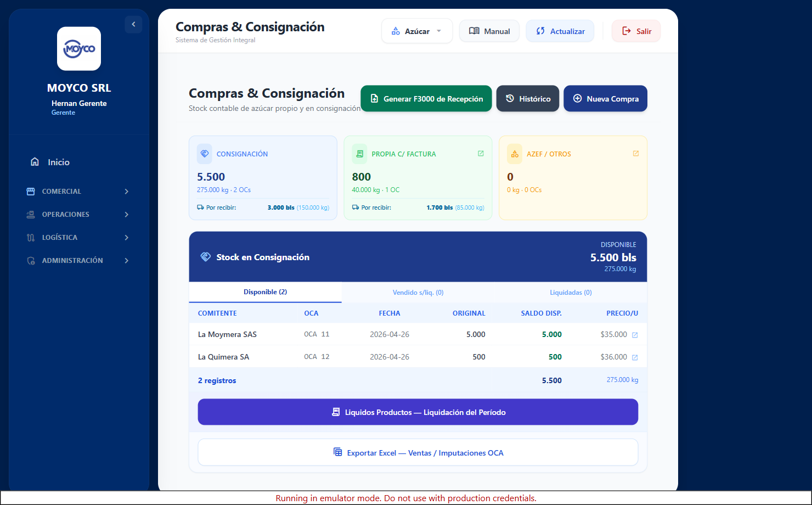812x505 pixels.
Task: Start a Nueva Compra
Action: click(x=606, y=99)
